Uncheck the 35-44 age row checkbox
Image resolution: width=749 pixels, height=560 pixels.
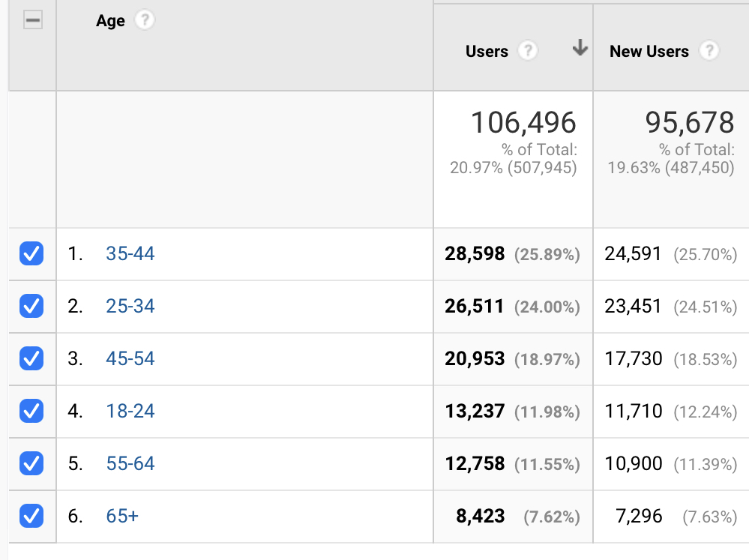tap(31, 254)
